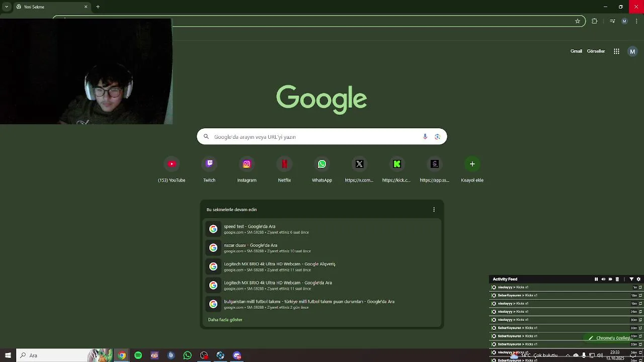Resume Logitech MX BRIO Google'da Ara entry
This screenshot has width=644, height=362.
322,286
